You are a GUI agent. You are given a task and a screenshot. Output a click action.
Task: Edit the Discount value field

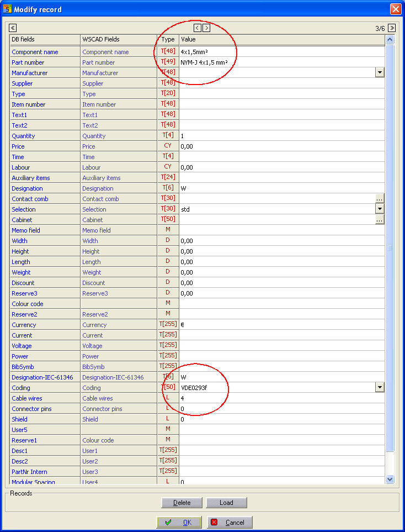click(x=282, y=283)
